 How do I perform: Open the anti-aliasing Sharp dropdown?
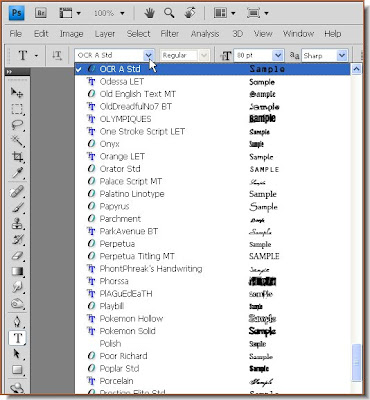click(342, 55)
